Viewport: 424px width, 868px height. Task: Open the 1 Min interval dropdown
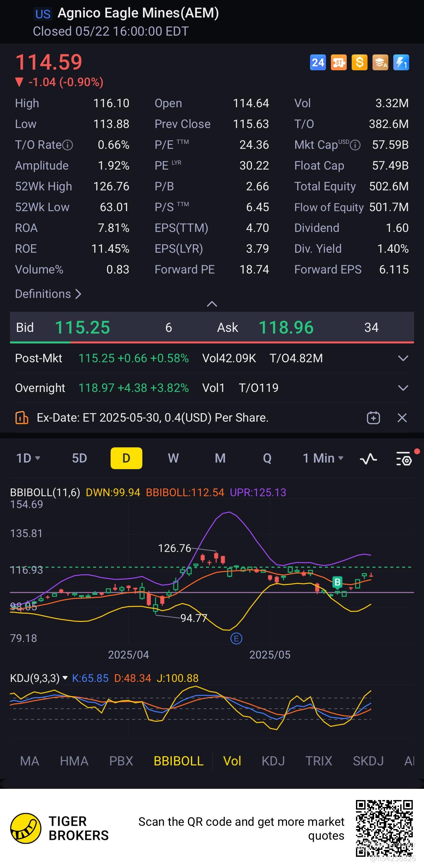(323, 458)
